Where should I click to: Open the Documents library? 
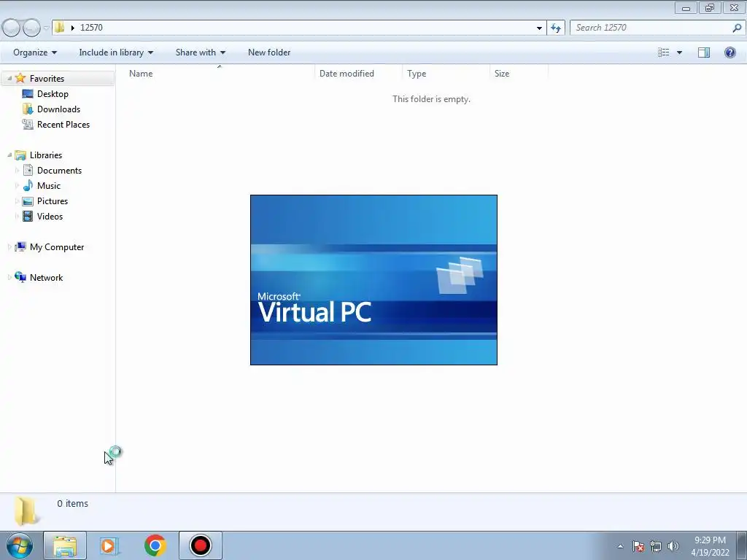click(59, 171)
